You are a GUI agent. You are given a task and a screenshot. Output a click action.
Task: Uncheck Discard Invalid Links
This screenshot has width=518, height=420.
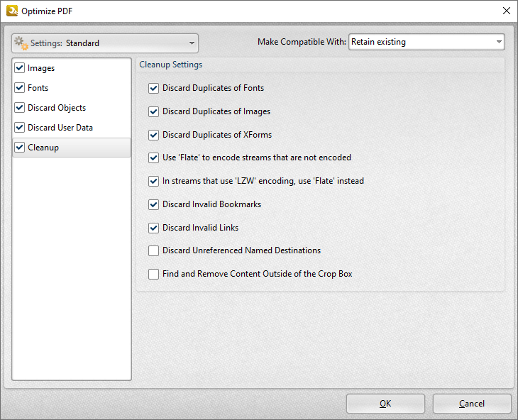(x=153, y=228)
